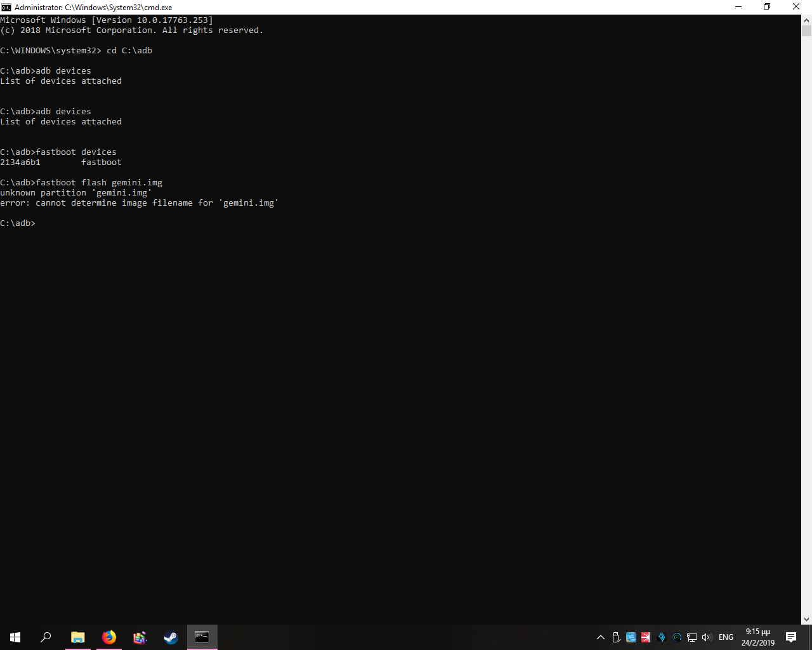
Task: Open WinRAR from the taskbar
Action: click(x=140, y=637)
